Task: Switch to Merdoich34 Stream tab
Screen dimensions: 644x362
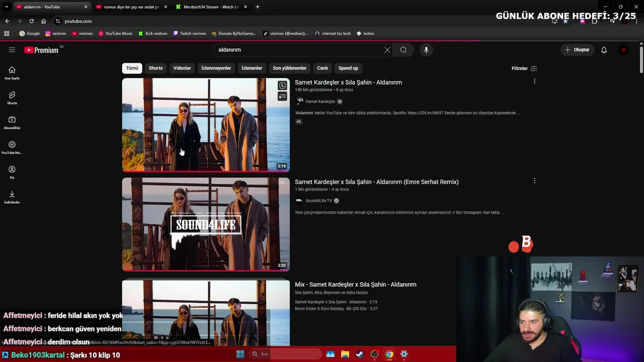Action: pos(211,7)
